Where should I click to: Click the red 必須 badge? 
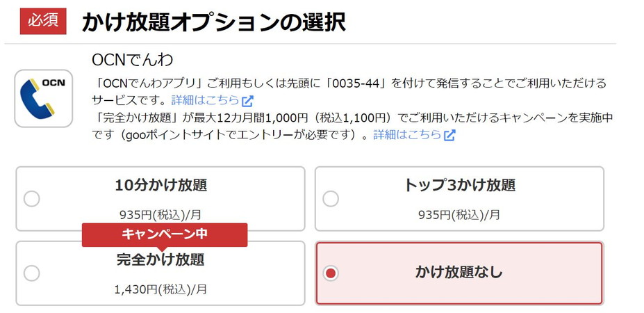(x=43, y=21)
